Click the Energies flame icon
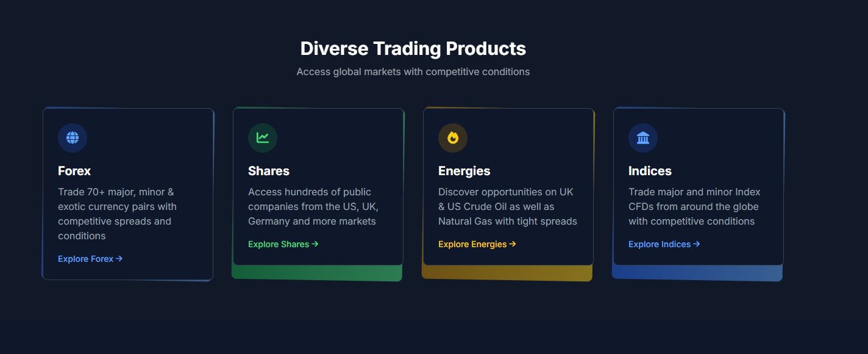The height and width of the screenshot is (354, 868). tap(453, 138)
